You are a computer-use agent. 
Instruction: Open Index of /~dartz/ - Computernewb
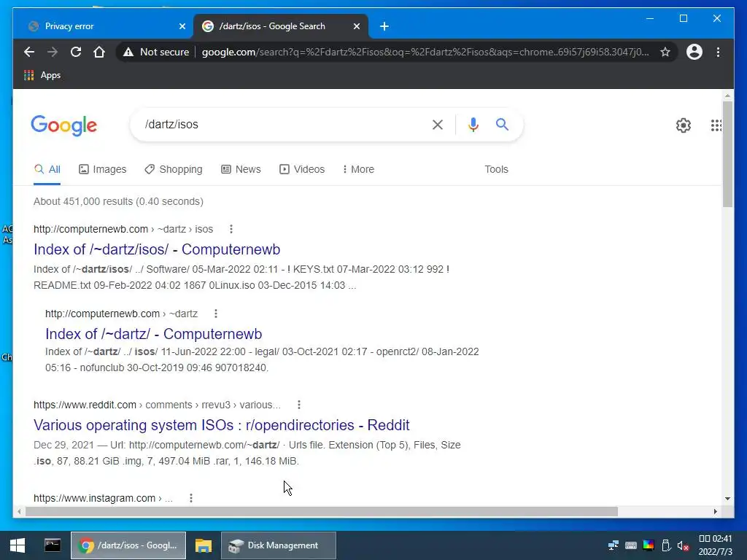pyautogui.click(x=153, y=334)
